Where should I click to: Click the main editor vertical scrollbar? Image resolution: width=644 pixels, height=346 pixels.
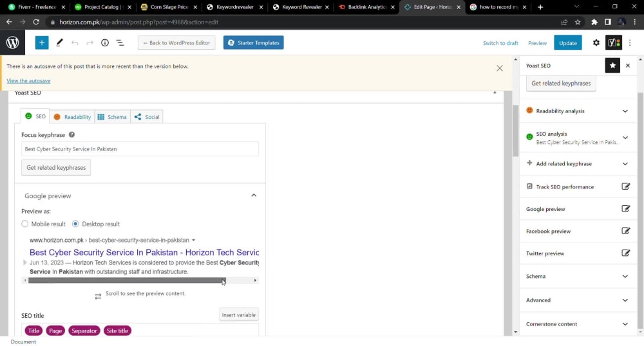click(x=515, y=131)
